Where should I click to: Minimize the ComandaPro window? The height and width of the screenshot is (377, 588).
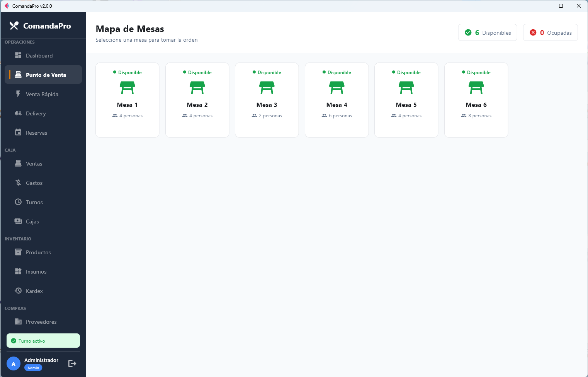click(x=544, y=6)
